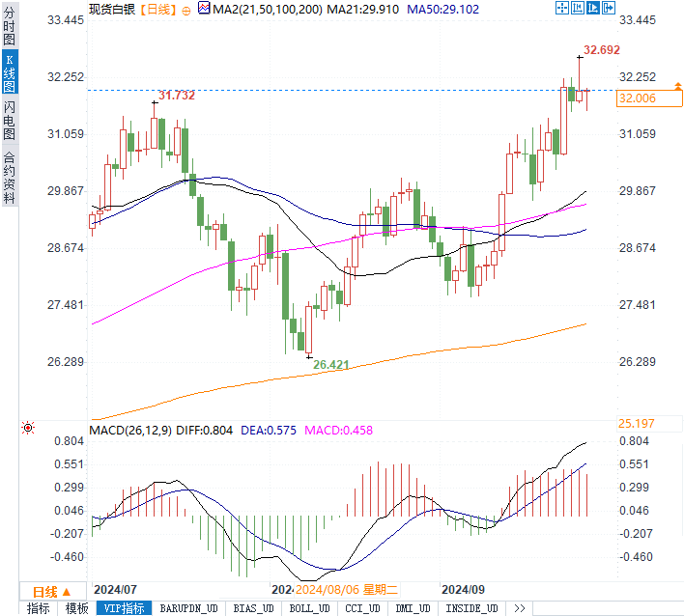The image size is (684, 616).
Task: Show more indicator tabs with >> arrows
Action: 520,608
